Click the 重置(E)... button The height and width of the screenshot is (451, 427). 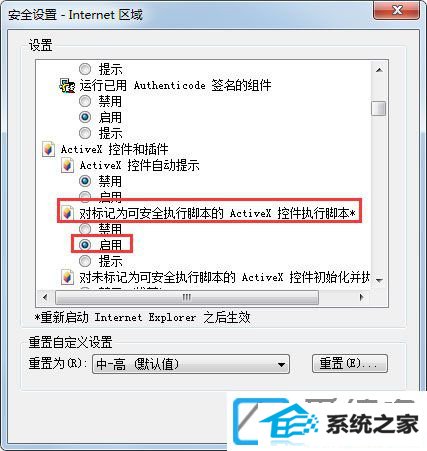coord(350,363)
